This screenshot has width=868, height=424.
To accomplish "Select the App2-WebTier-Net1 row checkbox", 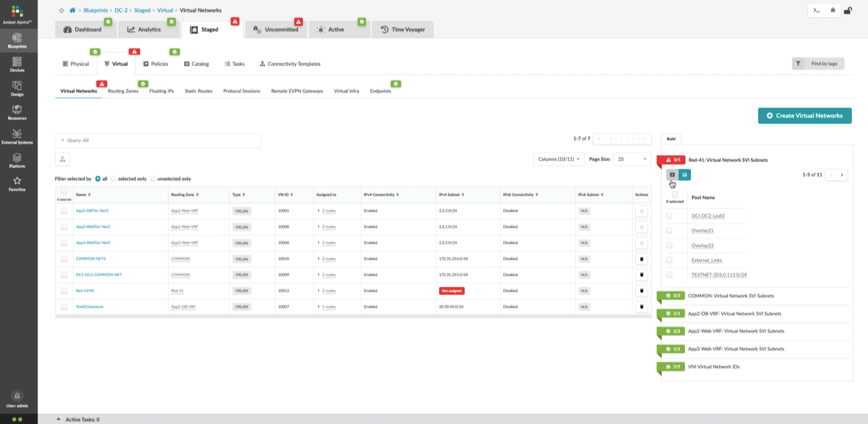I will pyautogui.click(x=64, y=227).
